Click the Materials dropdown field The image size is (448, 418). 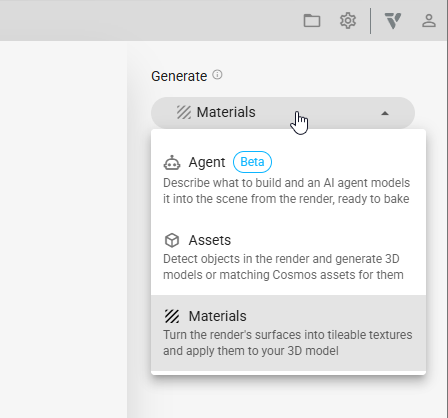point(283,113)
